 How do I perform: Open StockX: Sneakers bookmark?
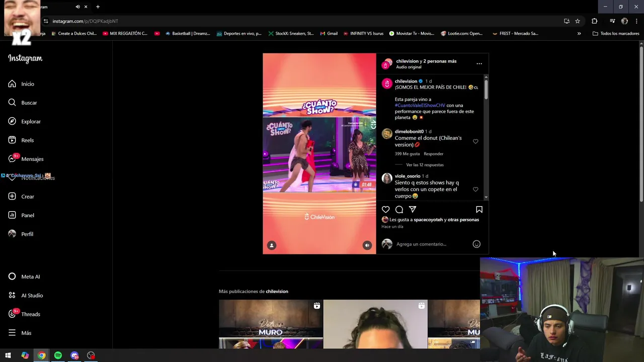coord(291,34)
